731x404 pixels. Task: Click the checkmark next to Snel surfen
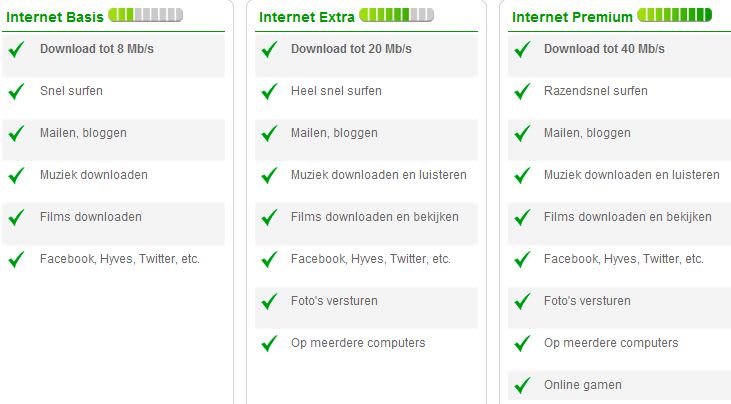click(x=15, y=92)
